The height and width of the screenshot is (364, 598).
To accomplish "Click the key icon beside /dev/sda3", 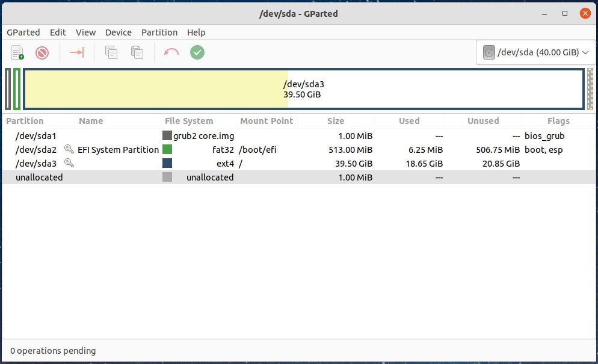I will (69, 163).
